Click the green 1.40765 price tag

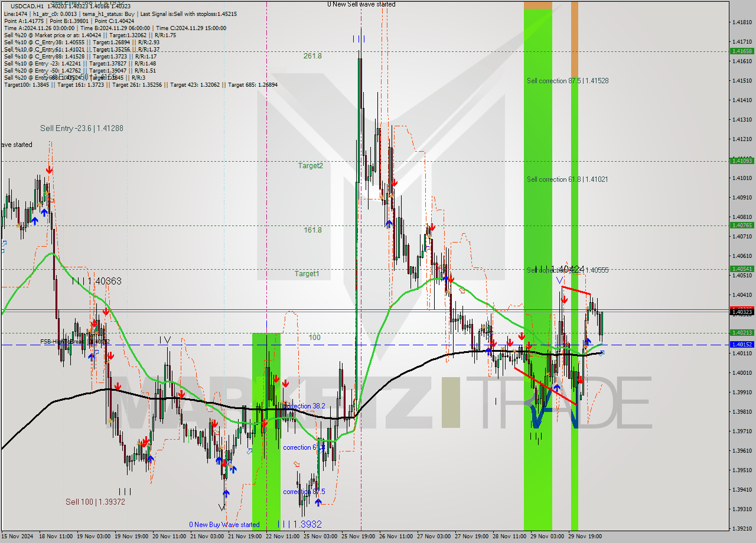(742, 225)
